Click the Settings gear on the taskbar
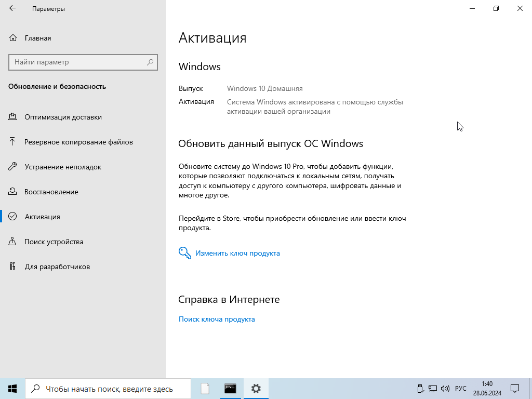Screen dimensions: 532x399 click(256, 389)
